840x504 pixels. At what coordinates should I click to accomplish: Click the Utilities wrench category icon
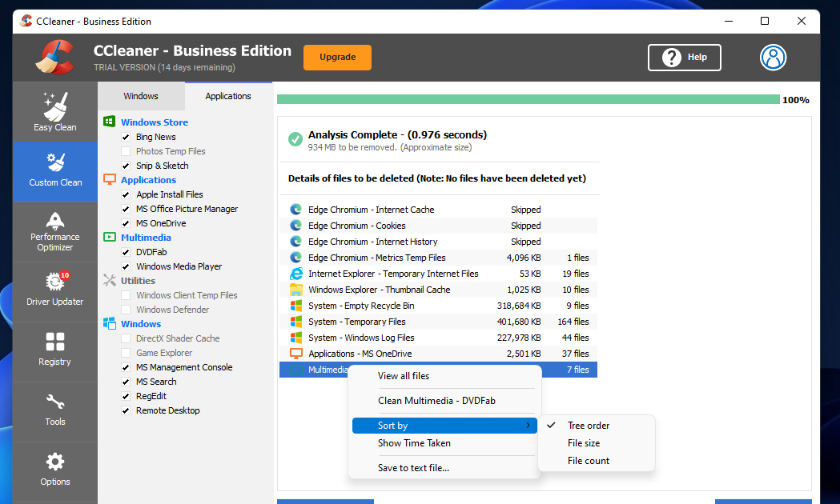(109, 280)
